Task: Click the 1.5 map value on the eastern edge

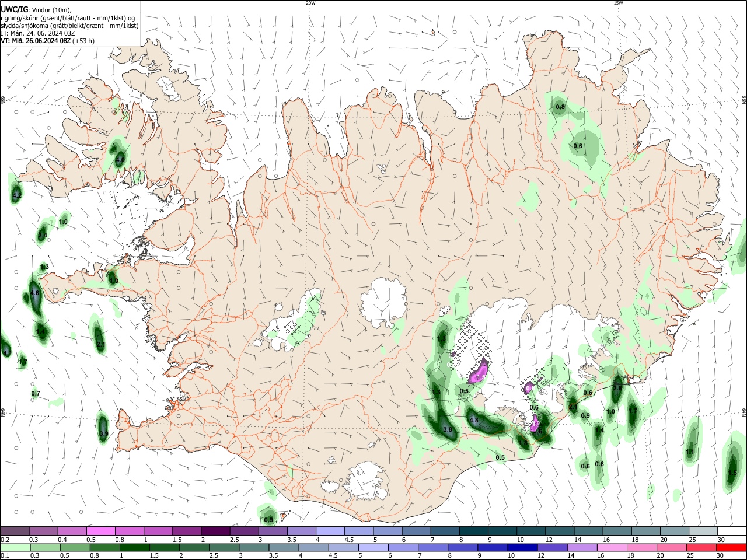Action: click(732, 473)
